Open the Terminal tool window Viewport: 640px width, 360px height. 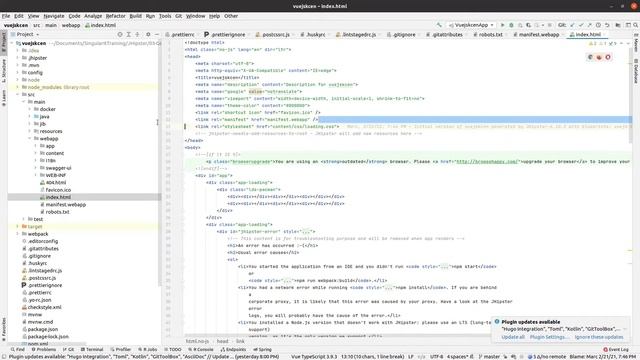[x=92, y=349]
